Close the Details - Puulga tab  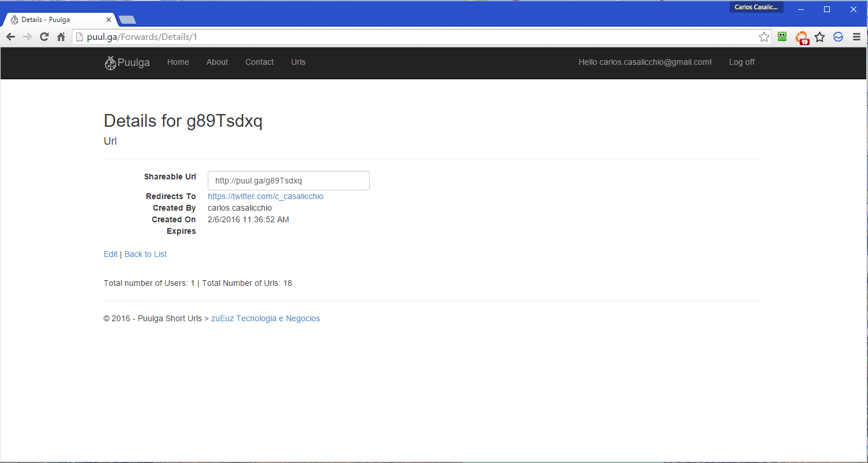(109, 20)
